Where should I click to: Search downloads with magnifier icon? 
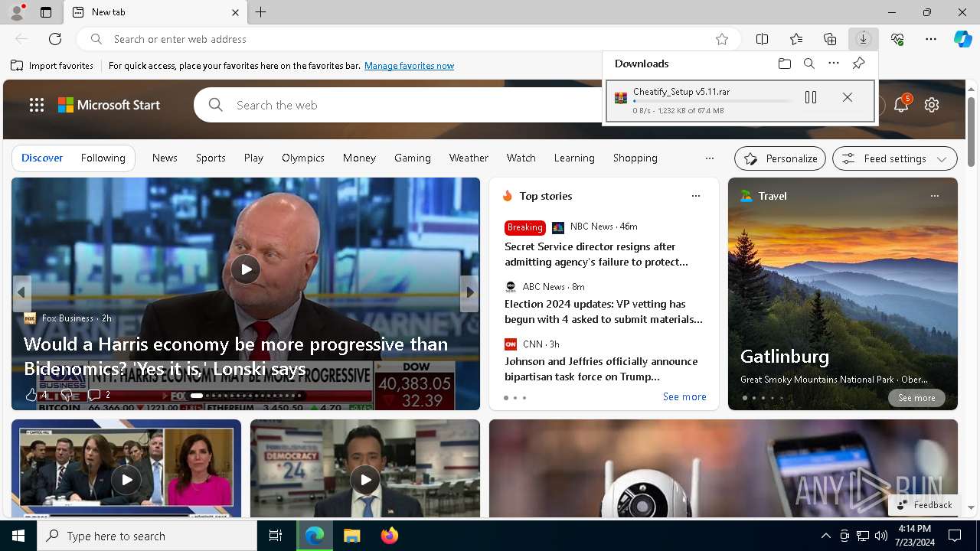(809, 64)
